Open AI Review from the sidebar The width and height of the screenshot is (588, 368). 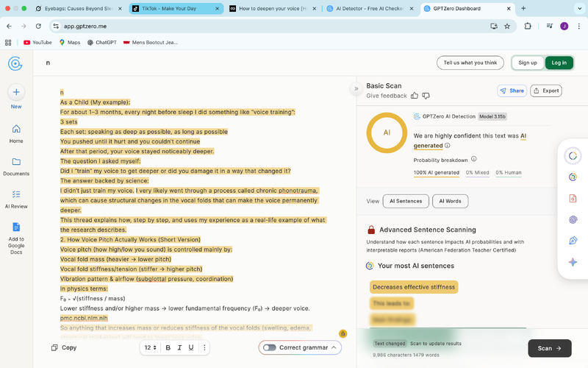point(16,199)
